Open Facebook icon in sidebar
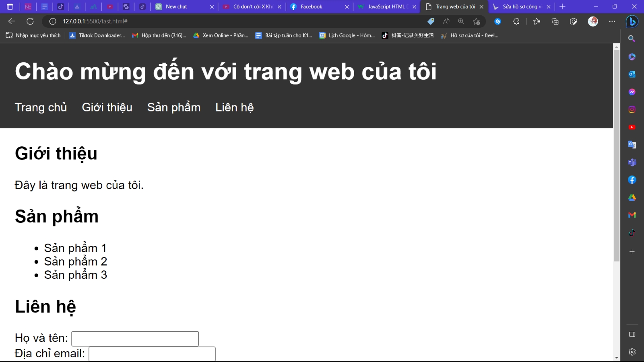This screenshot has height=362, width=644. click(632, 180)
